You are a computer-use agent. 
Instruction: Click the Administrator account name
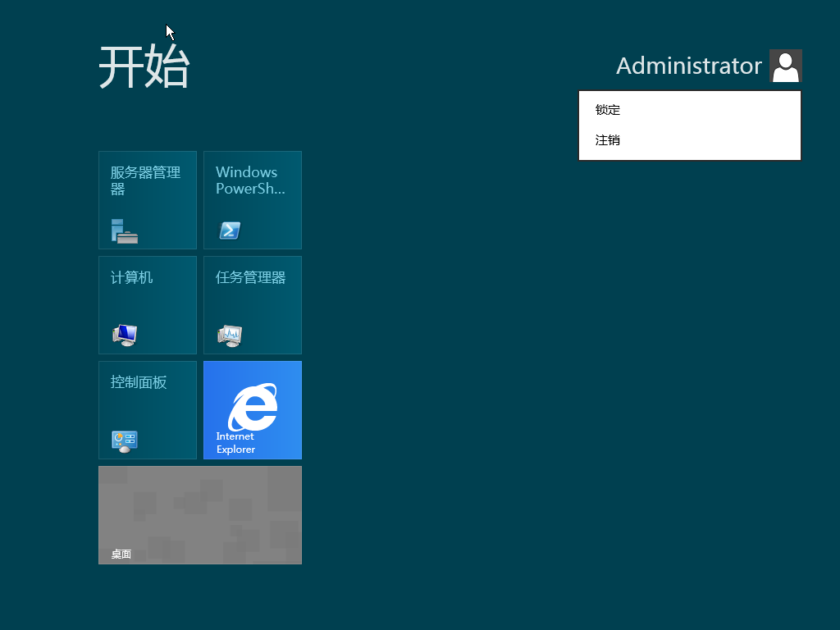tap(689, 66)
